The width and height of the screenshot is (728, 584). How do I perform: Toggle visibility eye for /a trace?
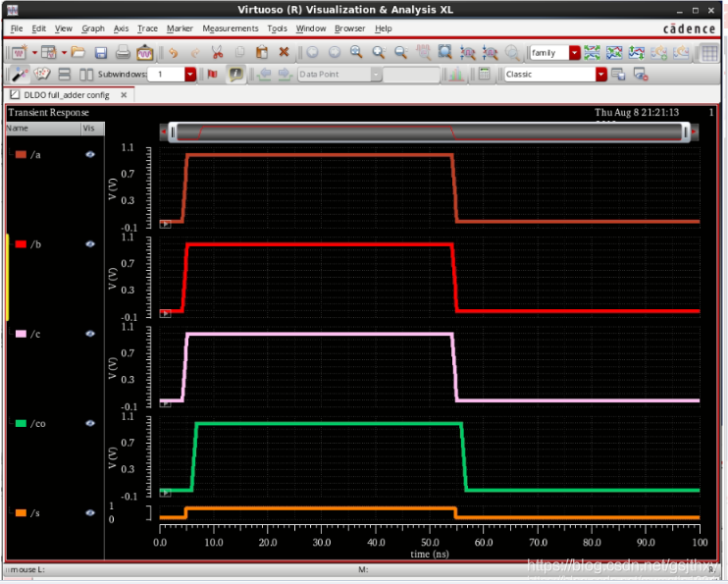(x=90, y=155)
